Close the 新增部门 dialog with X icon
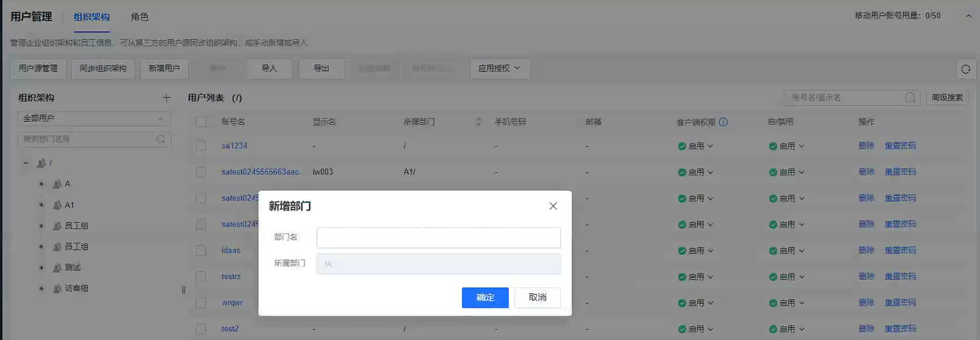 pyautogui.click(x=553, y=206)
